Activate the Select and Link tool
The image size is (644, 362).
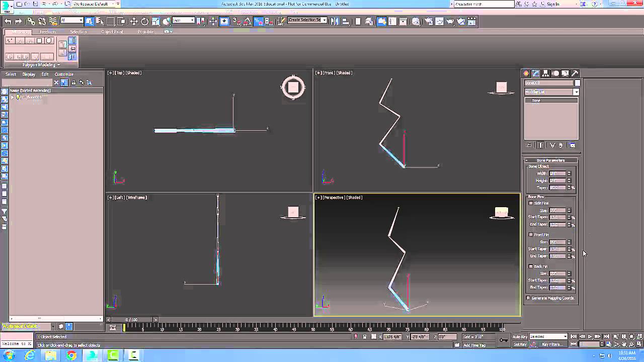31,21
